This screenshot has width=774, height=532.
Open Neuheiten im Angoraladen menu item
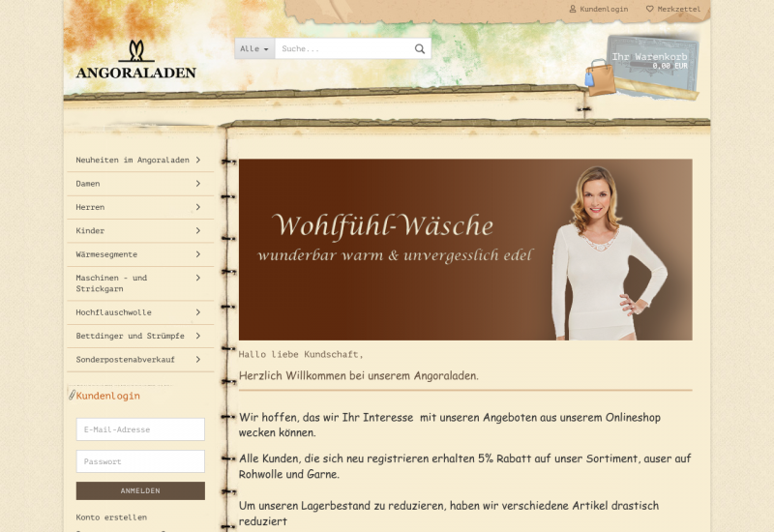(133, 160)
